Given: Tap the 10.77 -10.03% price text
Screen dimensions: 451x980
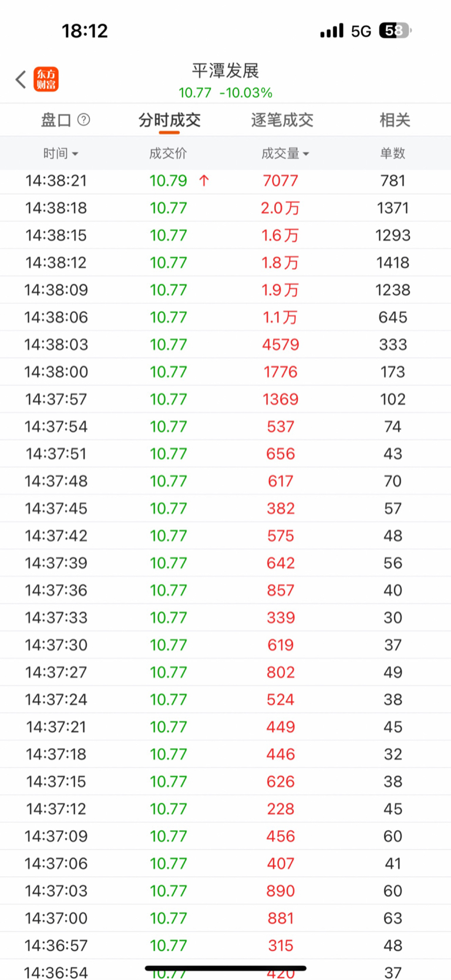Looking at the screenshot, I should click(225, 93).
